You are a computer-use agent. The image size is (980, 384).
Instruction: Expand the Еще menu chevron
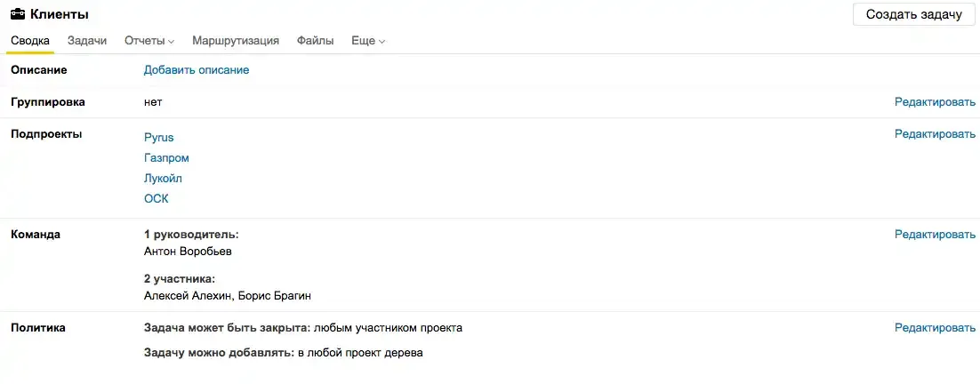pos(382,42)
